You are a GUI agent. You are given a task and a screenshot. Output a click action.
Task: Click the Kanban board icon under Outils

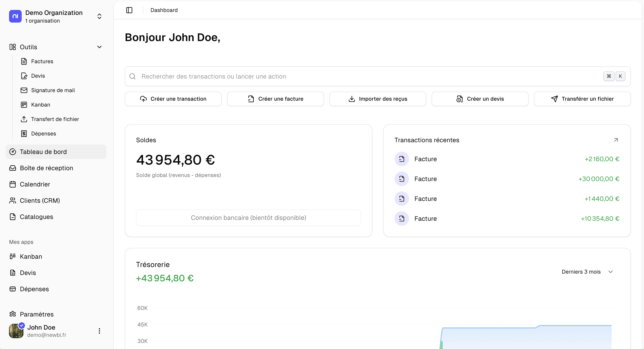(24, 105)
